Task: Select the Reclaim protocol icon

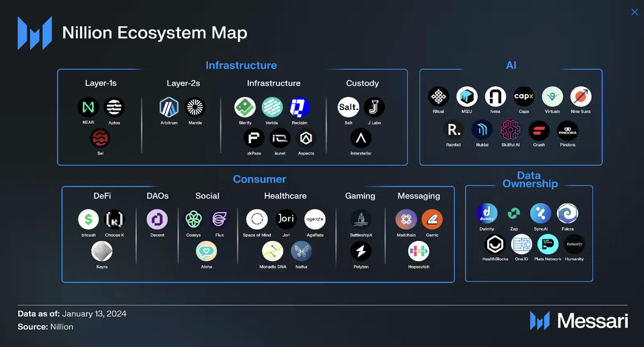Action: pyautogui.click(x=299, y=107)
